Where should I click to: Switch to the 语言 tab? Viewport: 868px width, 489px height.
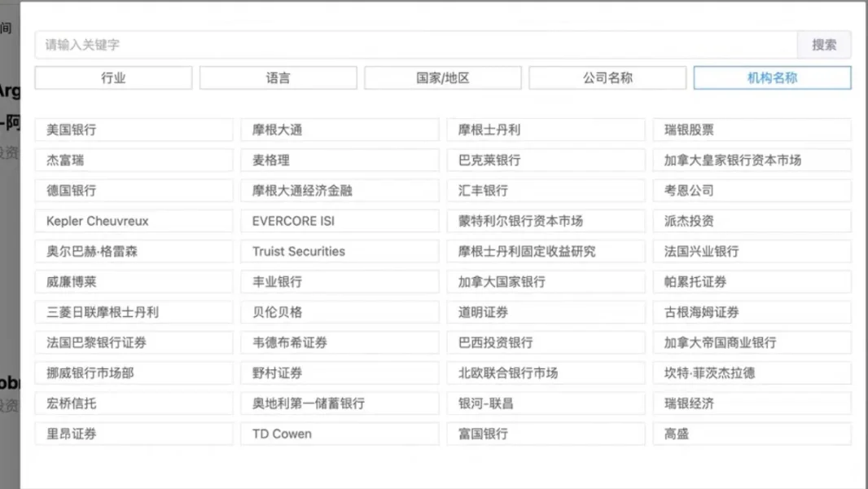tap(278, 78)
